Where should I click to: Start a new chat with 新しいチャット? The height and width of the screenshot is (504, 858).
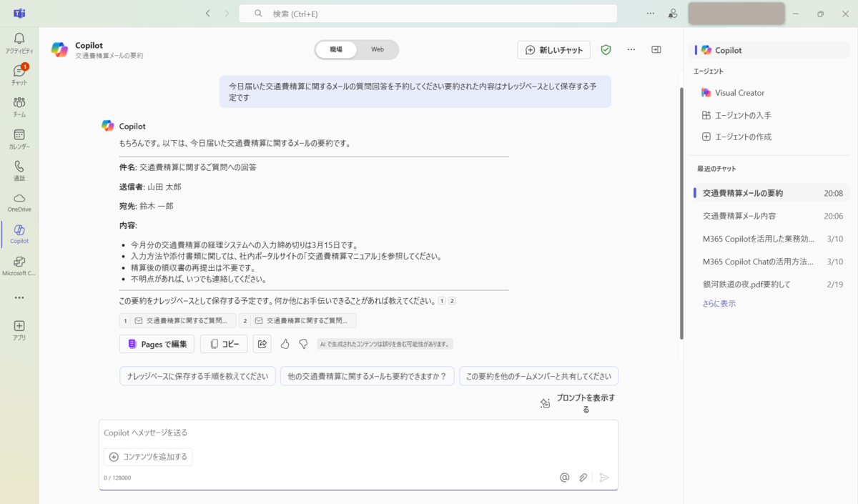coord(554,50)
